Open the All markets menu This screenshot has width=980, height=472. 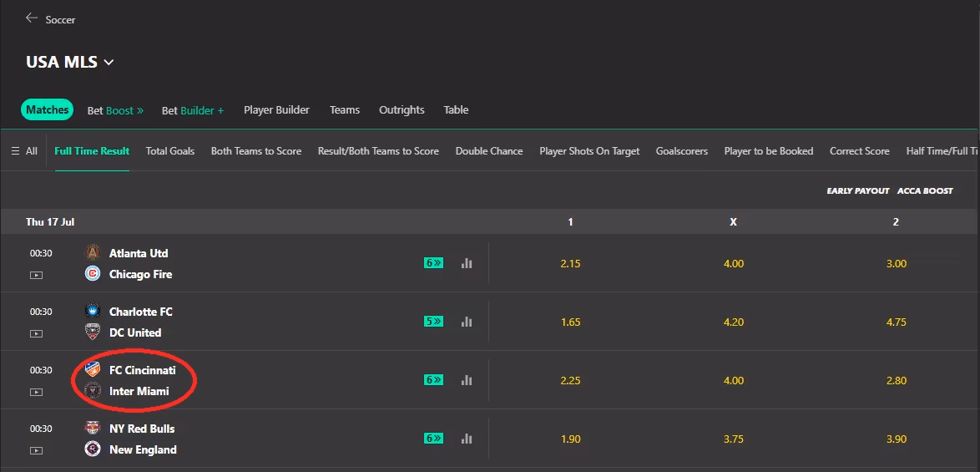click(24, 150)
